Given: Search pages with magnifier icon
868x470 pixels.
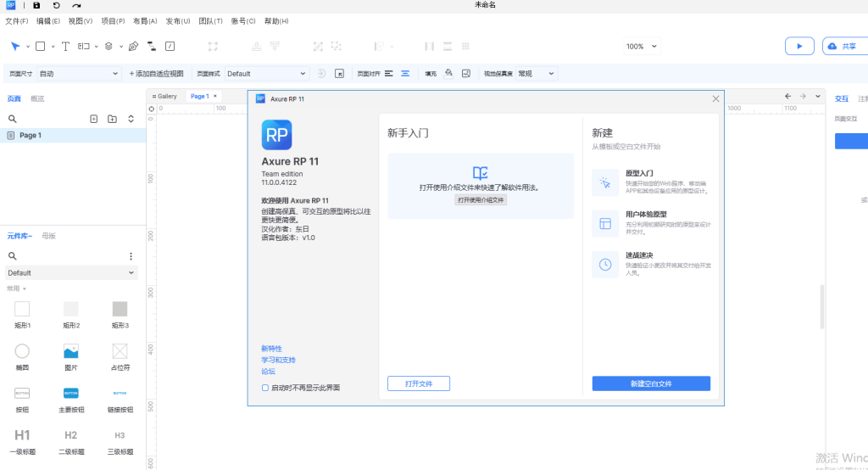Looking at the screenshot, I should pyautogui.click(x=12, y=119).
